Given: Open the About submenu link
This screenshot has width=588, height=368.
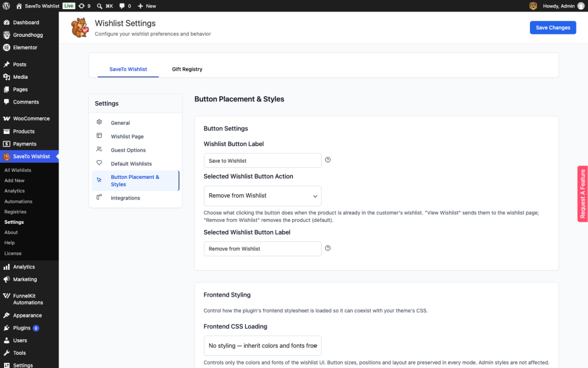Looking at the screenshot, I should [11, 232].
